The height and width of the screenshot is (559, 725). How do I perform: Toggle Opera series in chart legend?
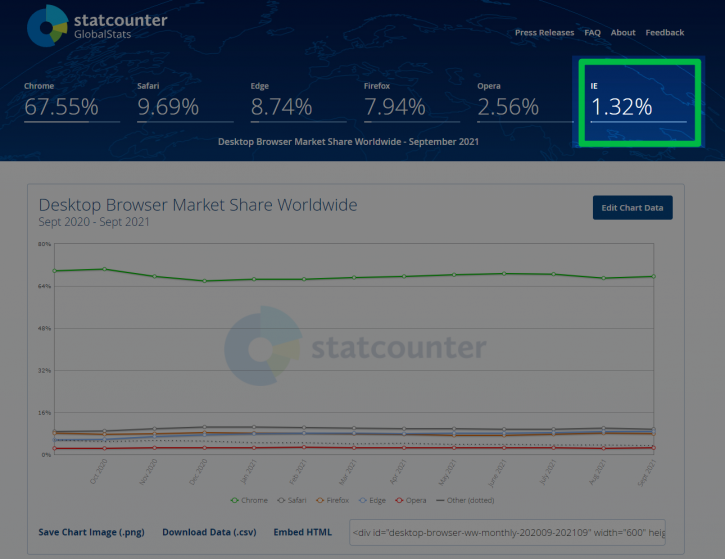(411, 500)
